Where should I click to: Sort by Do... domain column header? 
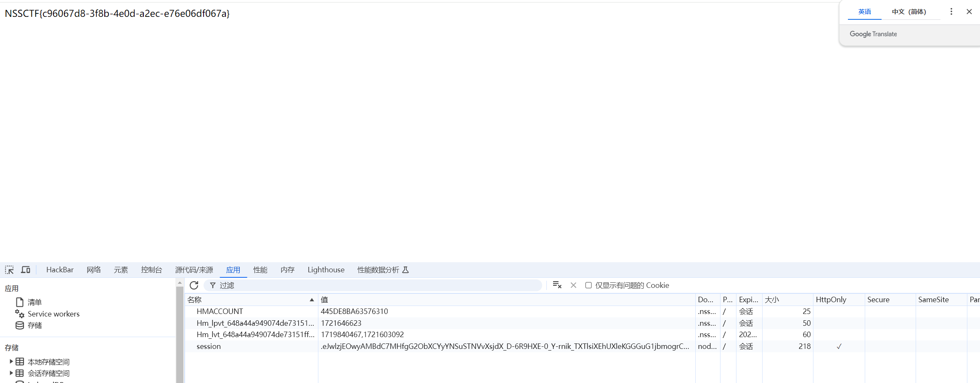point(707,300)
